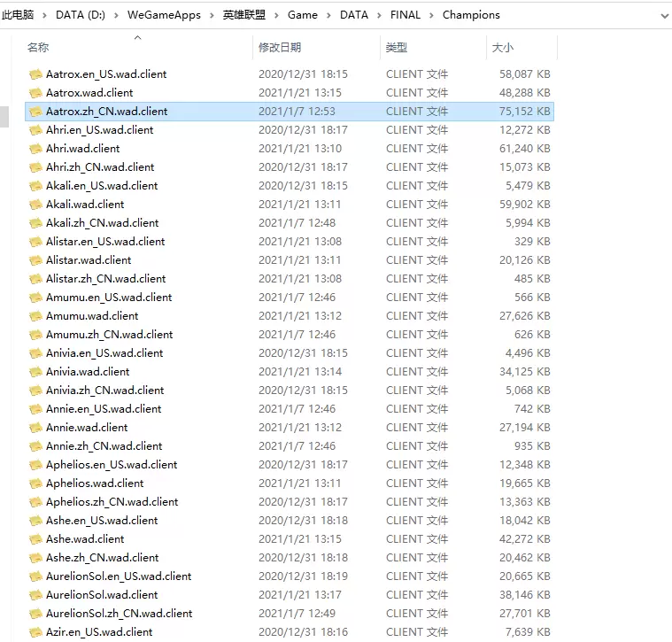Jump to WeGameApps folder in breadcrumb
This screenshot has width=672, height=642.
coord(164,15)
